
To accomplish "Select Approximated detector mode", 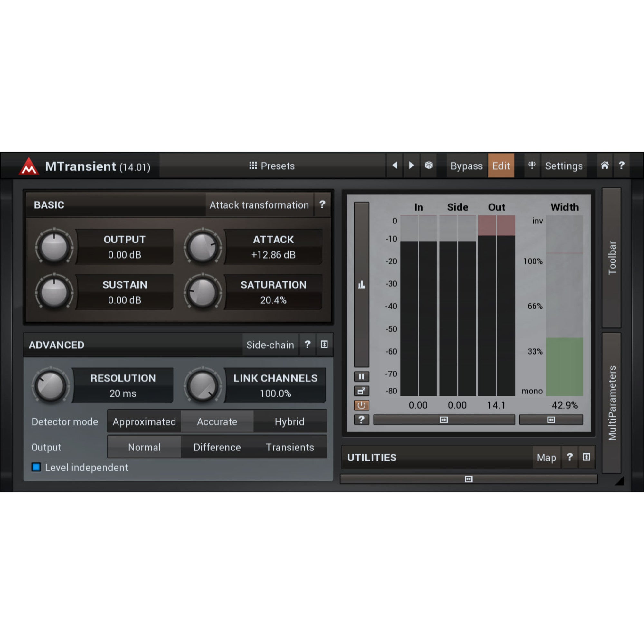I will 144,422.
